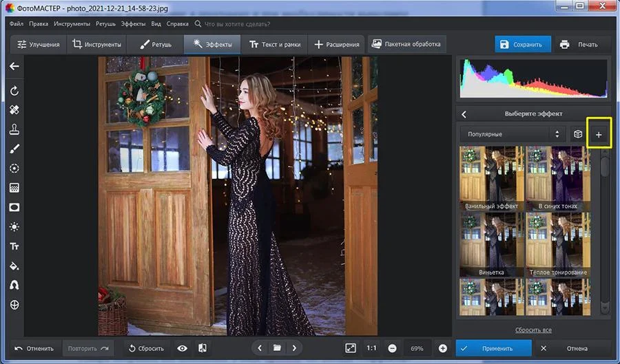The width and height of the screenshot is (620, 364).
Task: Toggle the before/after split comparison view
Action: (203, 349)
